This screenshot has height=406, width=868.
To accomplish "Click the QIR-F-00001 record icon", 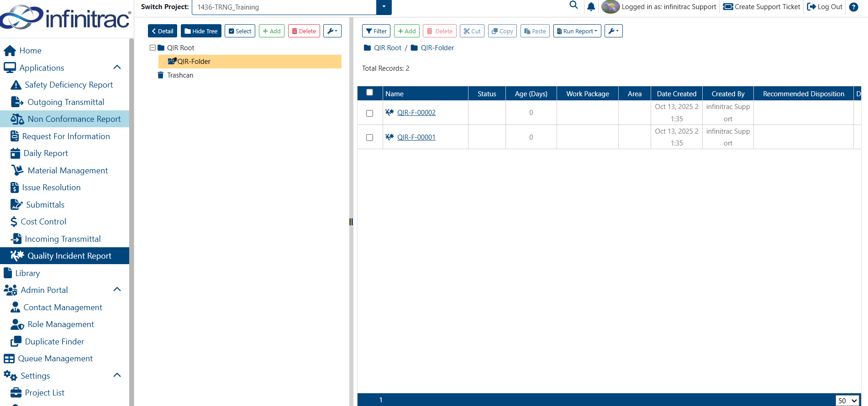I will (389, 137).
